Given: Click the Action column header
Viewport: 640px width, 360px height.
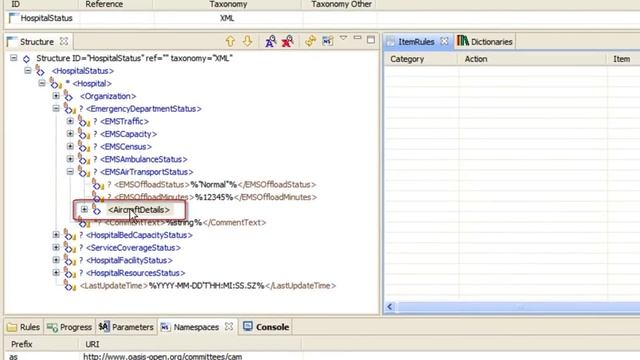Looking at the screenshot, I should pyautogui.click(x=532, y=59).
